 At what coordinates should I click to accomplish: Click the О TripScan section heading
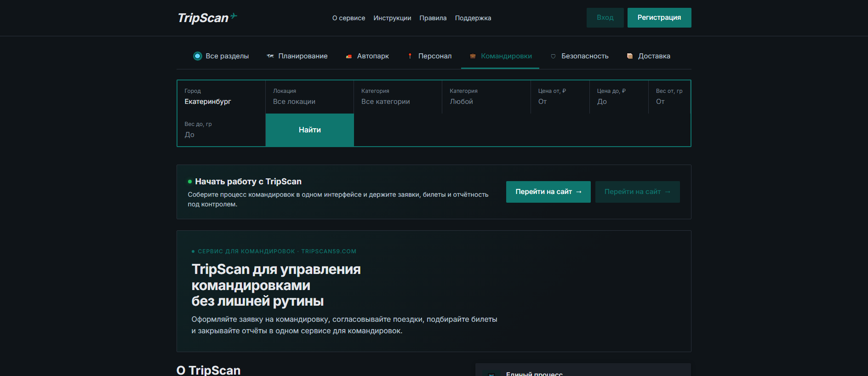pos(209,370)
